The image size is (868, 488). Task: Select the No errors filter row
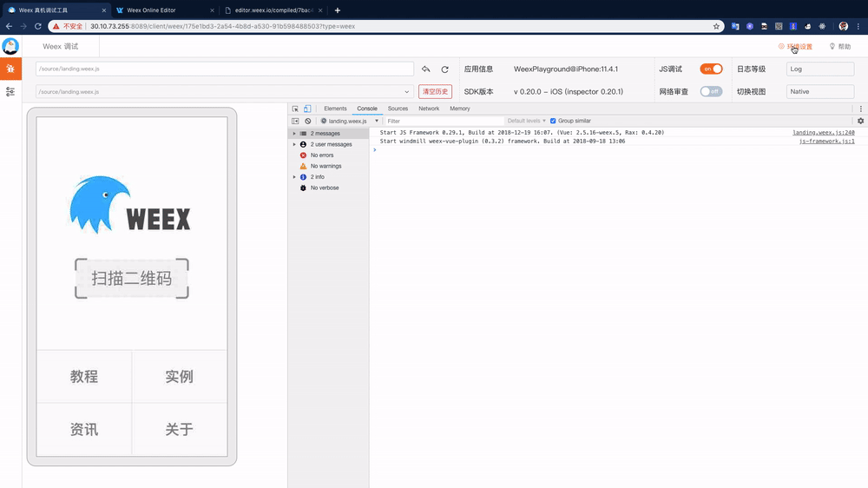[328, 155]
